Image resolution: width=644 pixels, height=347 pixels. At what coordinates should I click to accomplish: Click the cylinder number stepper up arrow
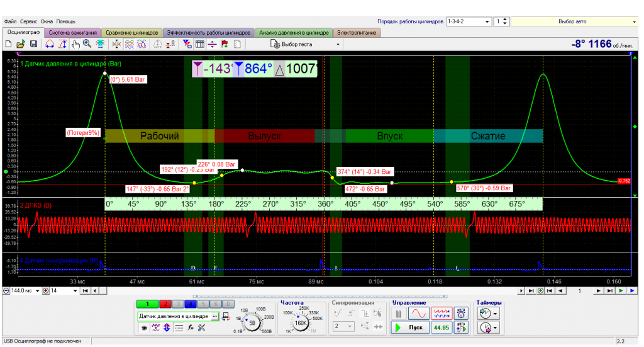click(505, 20)
